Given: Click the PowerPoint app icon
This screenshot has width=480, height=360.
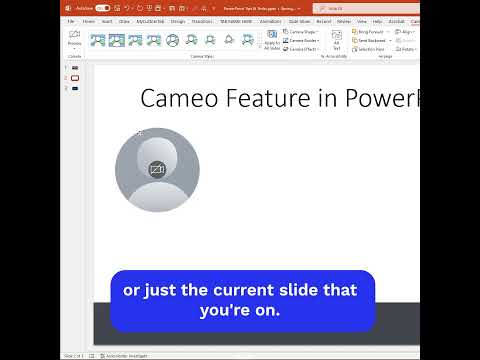Looking at the screenshot, I should (x=69, y=8).
